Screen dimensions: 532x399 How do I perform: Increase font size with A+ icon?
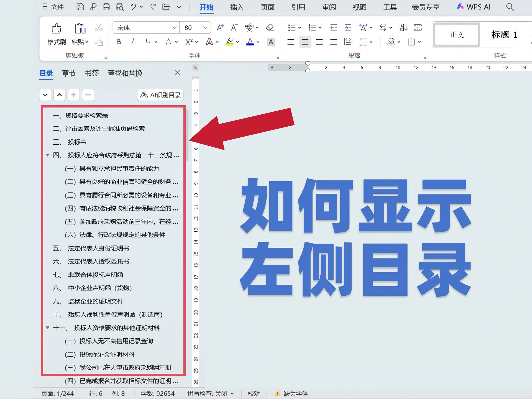pos(220,27)
